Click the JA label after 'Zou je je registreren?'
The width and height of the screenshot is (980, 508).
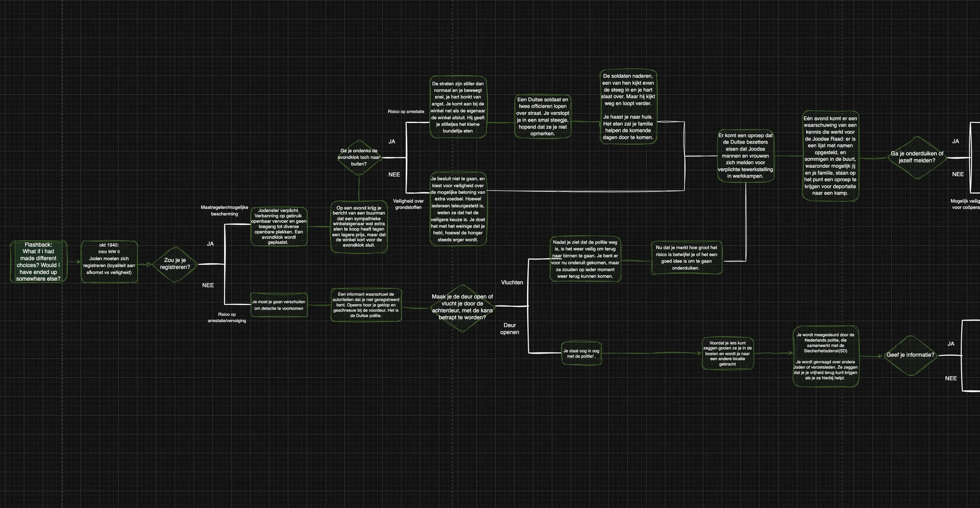(210, 244)
